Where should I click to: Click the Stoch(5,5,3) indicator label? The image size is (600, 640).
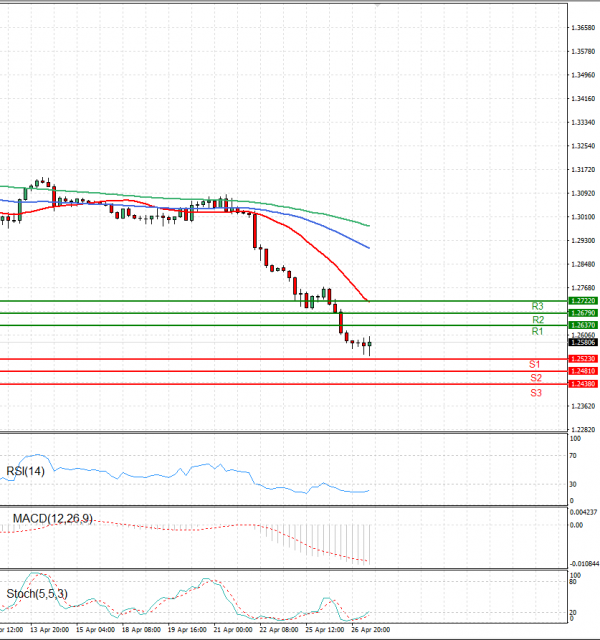click(37, 594)
